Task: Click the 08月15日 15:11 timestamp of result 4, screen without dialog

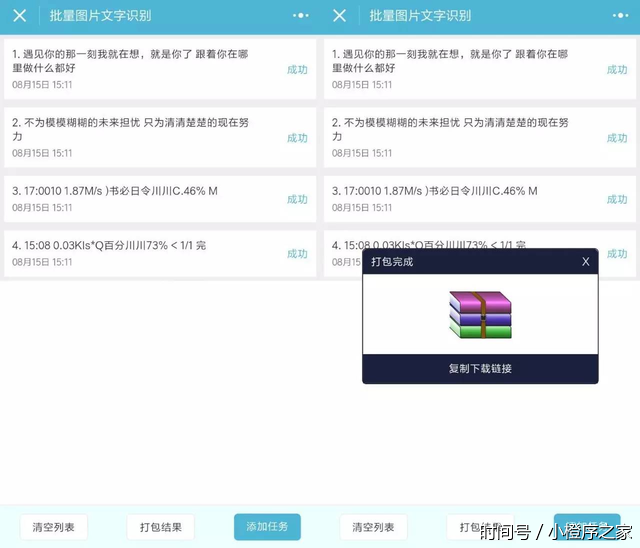Action: (42, 262)
